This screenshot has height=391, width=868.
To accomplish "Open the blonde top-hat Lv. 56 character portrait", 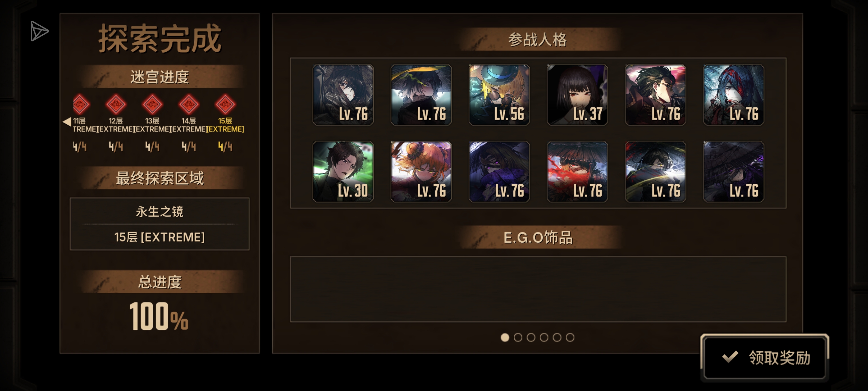I will 499,95.
